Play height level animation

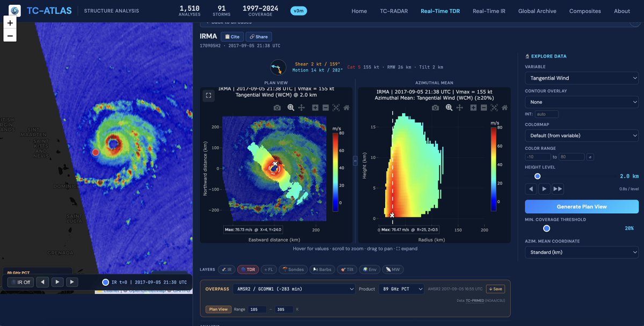click(544, 189)
